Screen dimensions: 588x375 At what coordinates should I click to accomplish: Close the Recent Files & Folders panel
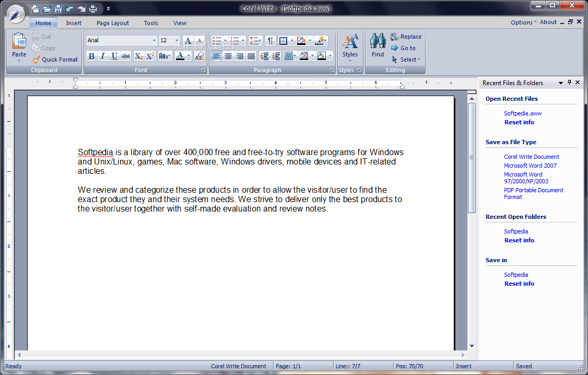click(x=578, y=83)
